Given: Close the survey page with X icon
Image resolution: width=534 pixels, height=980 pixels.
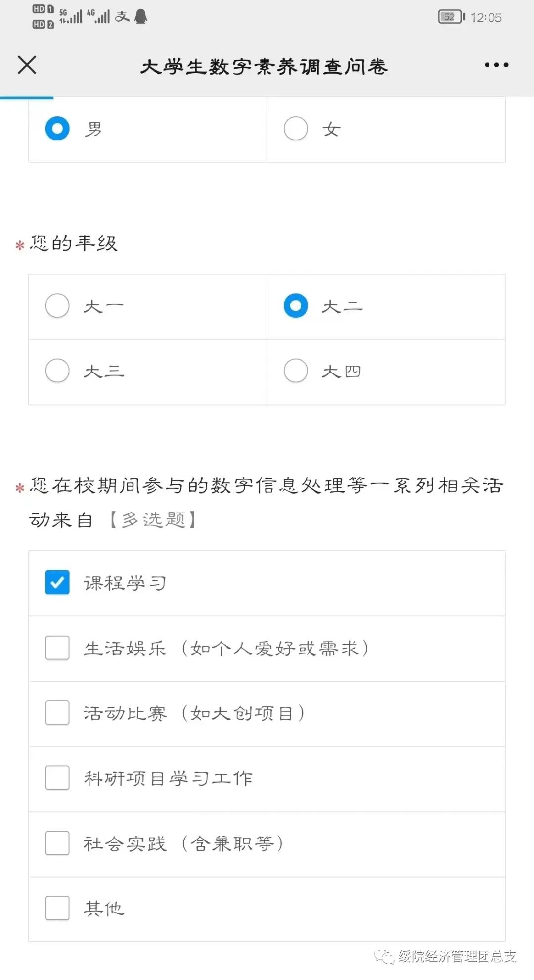Looking at the screenshot, I should tap(27, 65).
